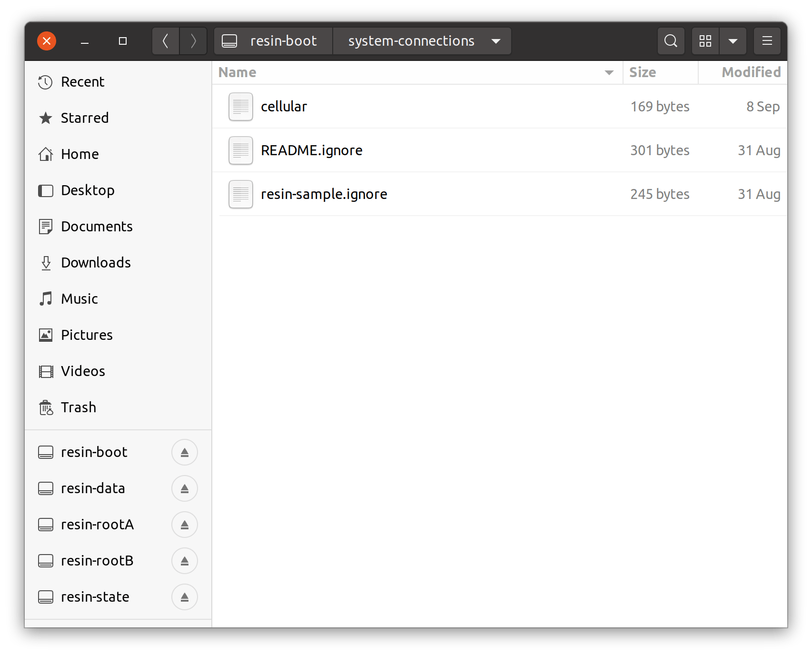This screenshot has height=655, width=812.
Task: Eject the resin-state volume
Action: (185, 597)
